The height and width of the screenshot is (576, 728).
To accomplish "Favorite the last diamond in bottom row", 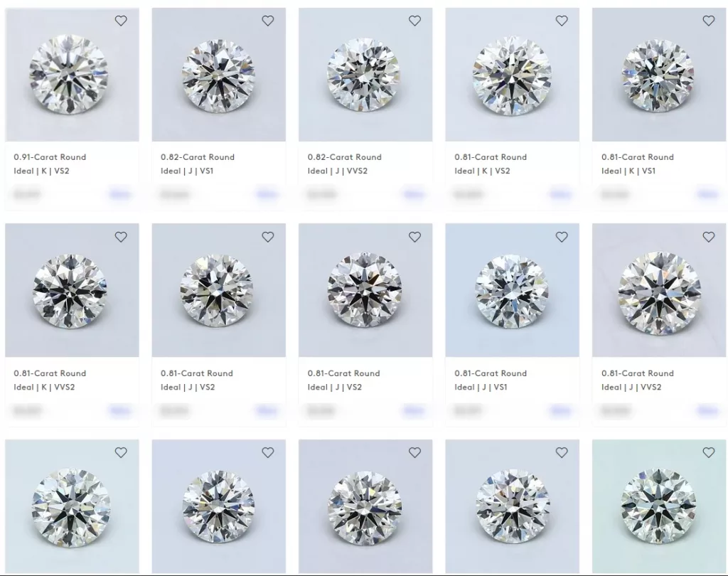I will coord(709,452).
